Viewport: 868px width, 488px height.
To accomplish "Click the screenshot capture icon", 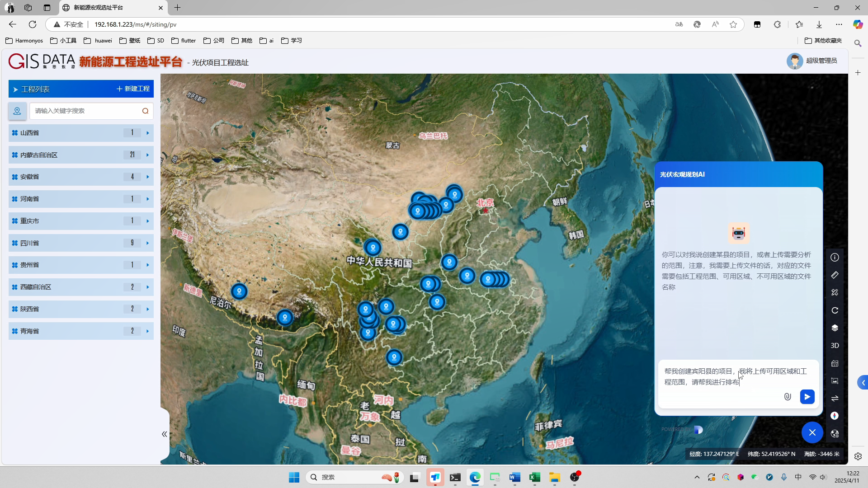I will coord(835,381).
